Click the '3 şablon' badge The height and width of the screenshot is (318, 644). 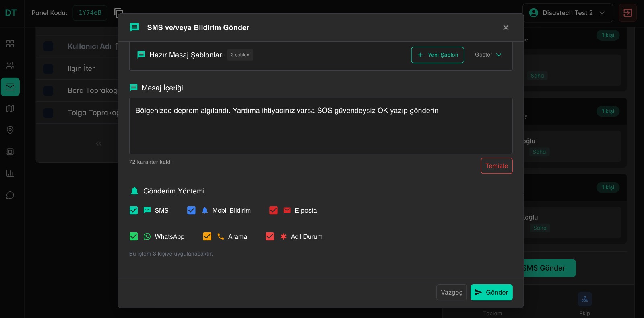point(240,55)
